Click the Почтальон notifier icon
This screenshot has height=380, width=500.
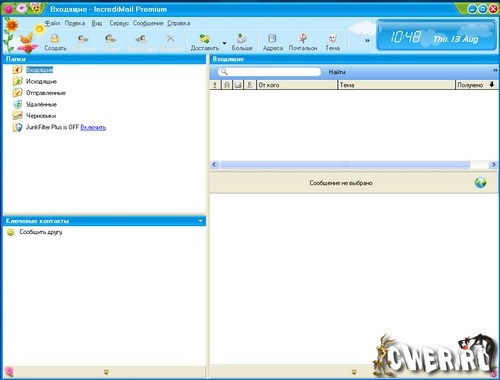click(303, 43)
